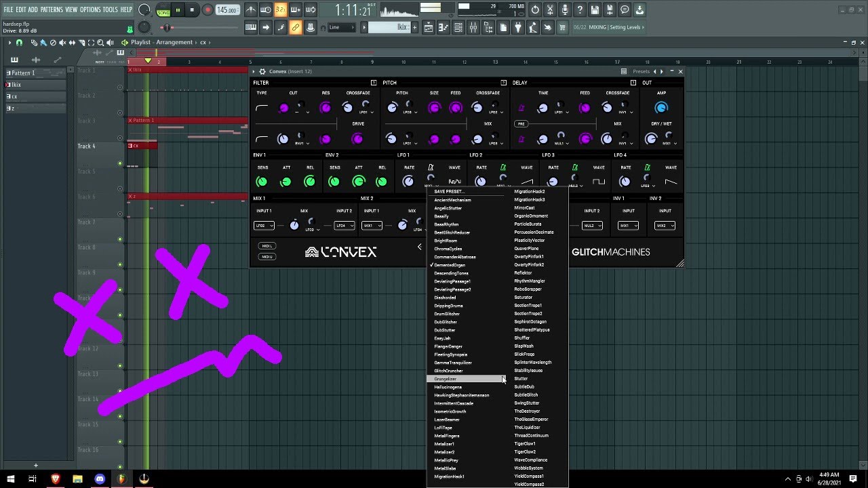Open the FILE menu
This screenshot has height=488, width=868.
pos(8,9)
